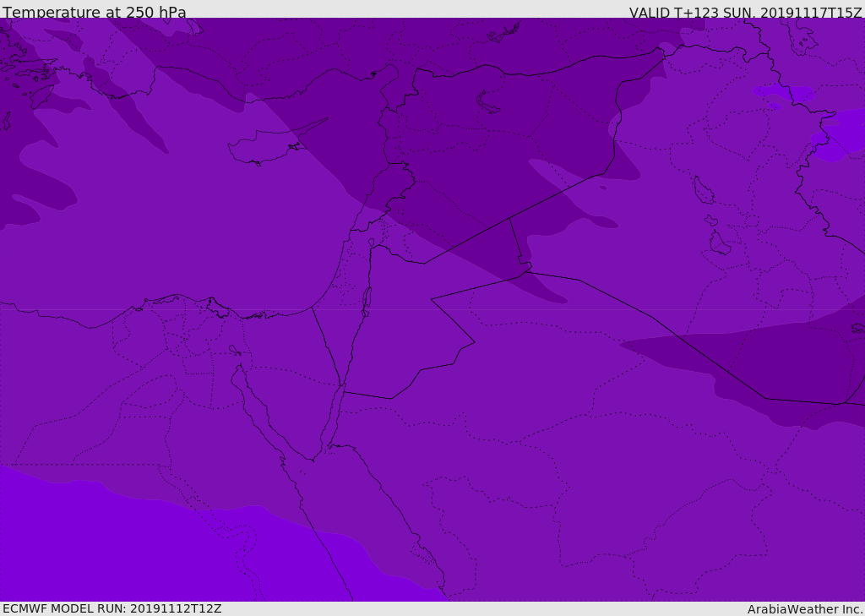Click the Sea of Galilee lake outline
Viewport: 865px width, 616px height.
pyautogui.click(x=371, y=243)
